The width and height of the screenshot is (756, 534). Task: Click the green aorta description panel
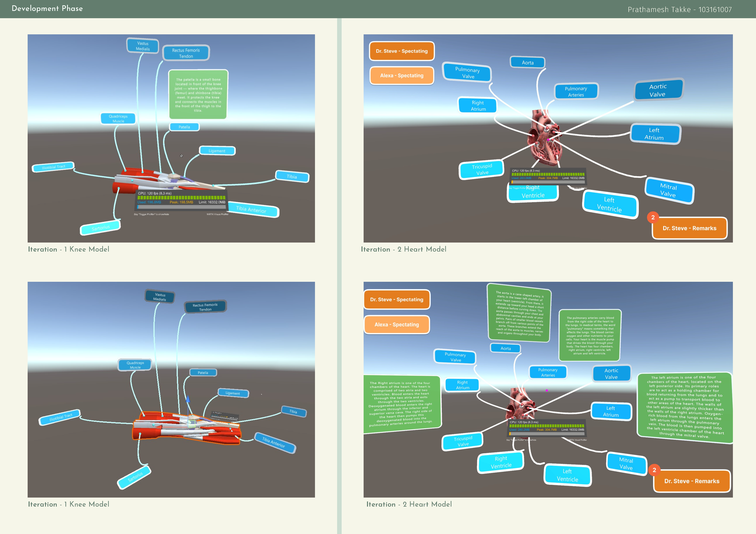tap(519, 313)
